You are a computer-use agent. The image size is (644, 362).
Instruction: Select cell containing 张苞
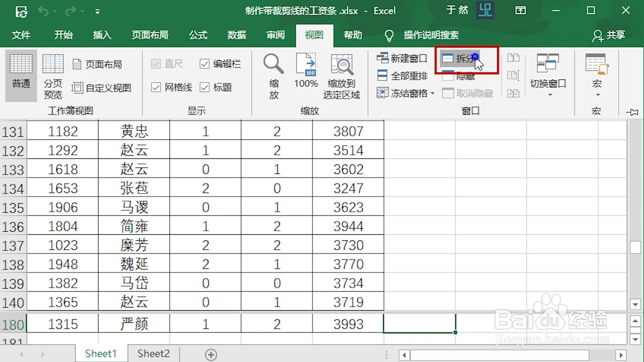tap(134, 188)
